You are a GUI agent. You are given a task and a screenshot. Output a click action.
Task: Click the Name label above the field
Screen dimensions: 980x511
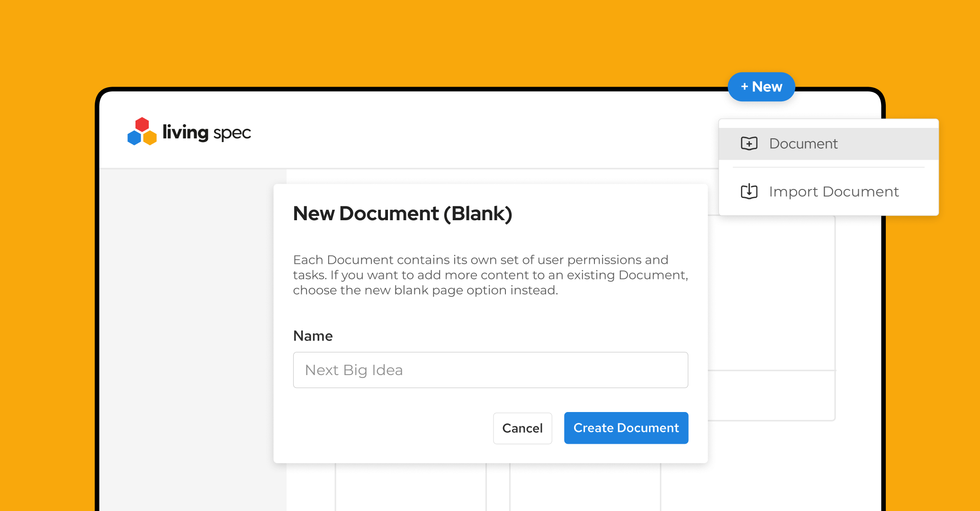coord(313,336)
